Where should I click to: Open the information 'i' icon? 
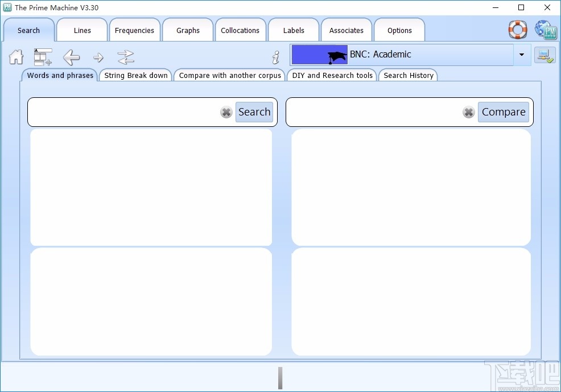tap(275, 57)
